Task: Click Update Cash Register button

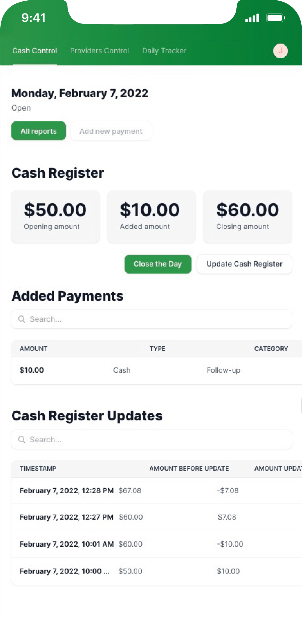Action: (x=244, y=264)
